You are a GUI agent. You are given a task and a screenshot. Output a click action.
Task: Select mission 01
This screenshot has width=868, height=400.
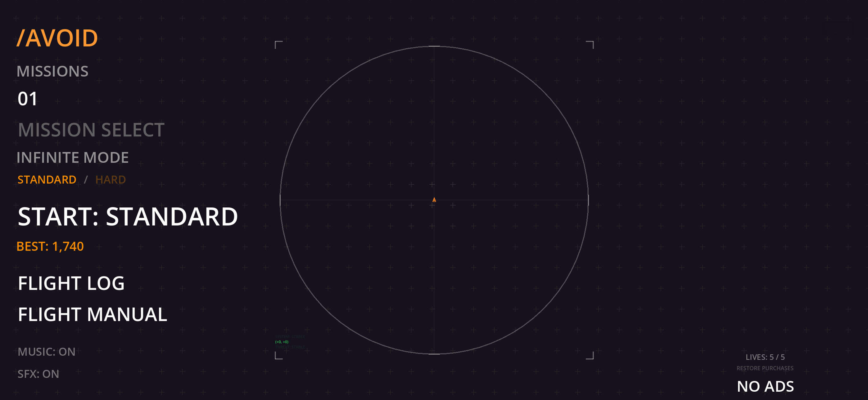coord(27,99)
